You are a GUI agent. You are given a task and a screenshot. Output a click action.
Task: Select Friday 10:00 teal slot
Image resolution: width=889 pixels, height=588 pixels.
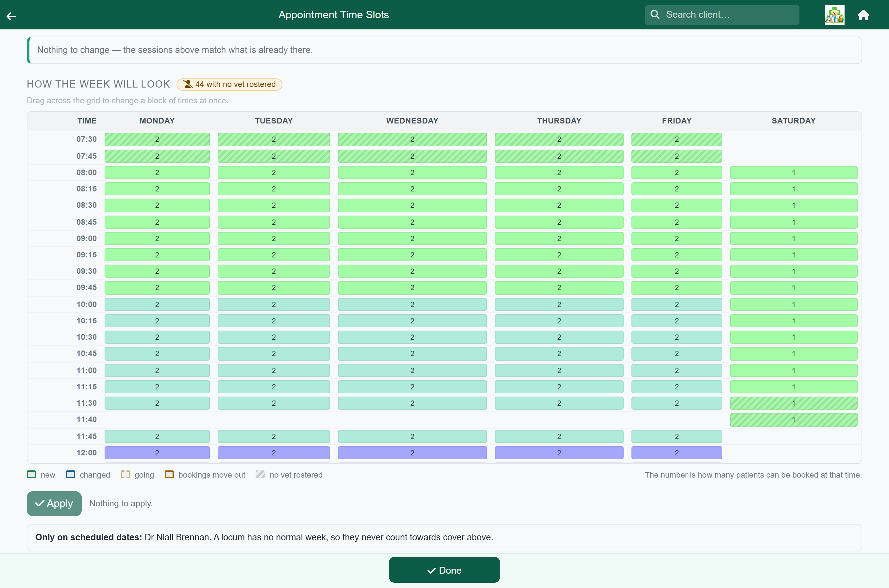tap(676, 304)
